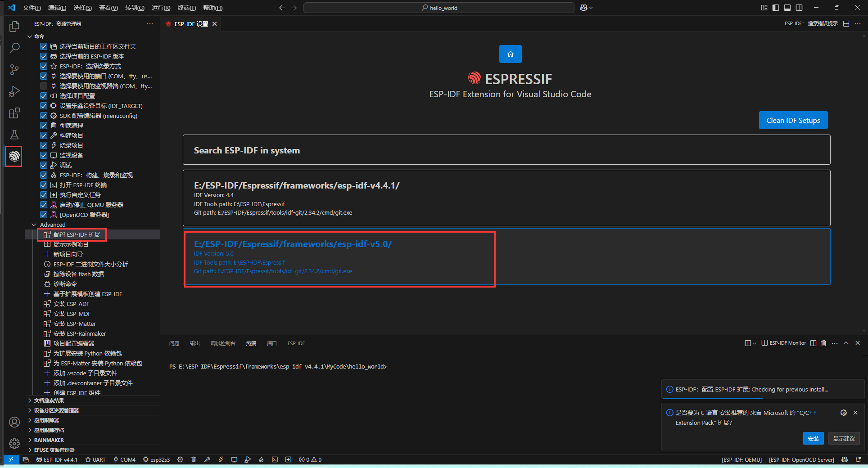Click the Copilot status icon in status bar

point(845,459)
